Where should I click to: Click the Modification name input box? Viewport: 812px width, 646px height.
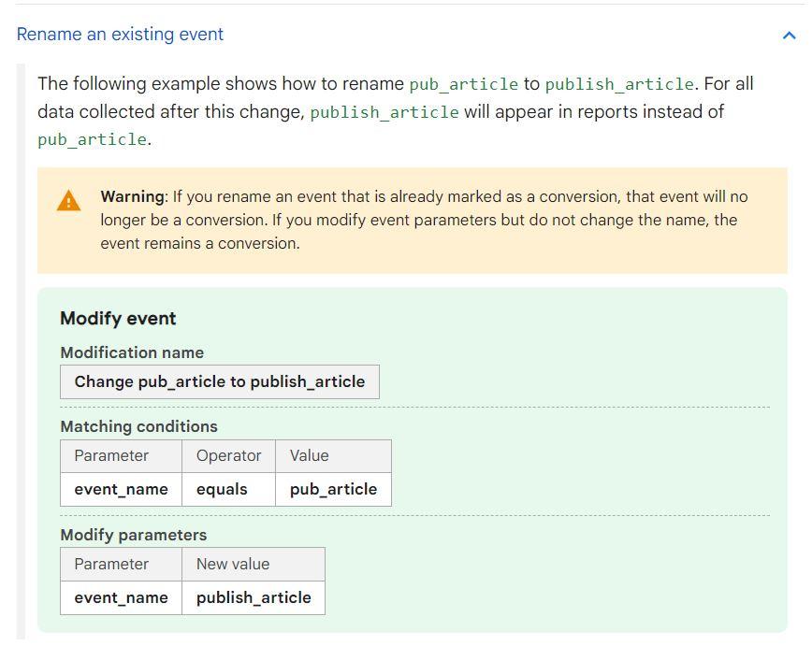pos(220,382)
